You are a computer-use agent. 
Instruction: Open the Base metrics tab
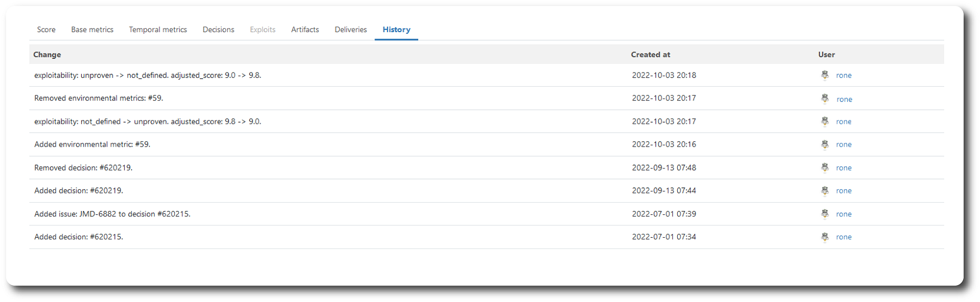tap(92, 29)
